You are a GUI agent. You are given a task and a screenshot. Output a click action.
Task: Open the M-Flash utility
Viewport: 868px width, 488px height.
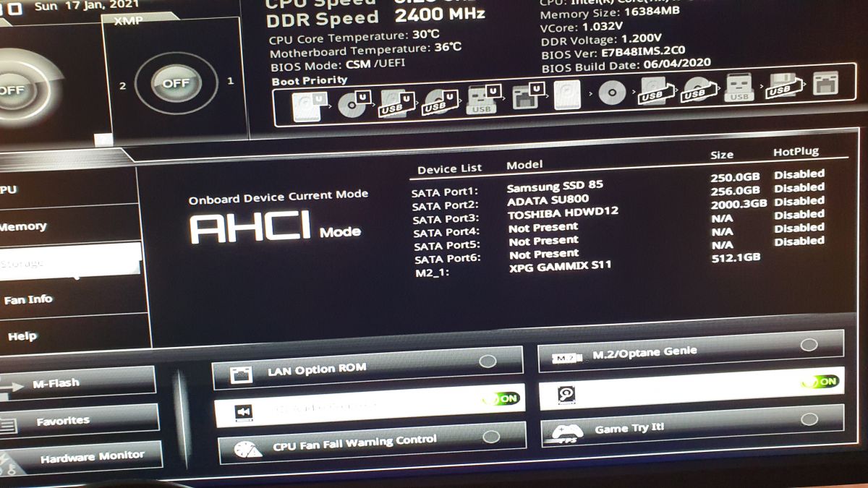(x=77, y=384)
